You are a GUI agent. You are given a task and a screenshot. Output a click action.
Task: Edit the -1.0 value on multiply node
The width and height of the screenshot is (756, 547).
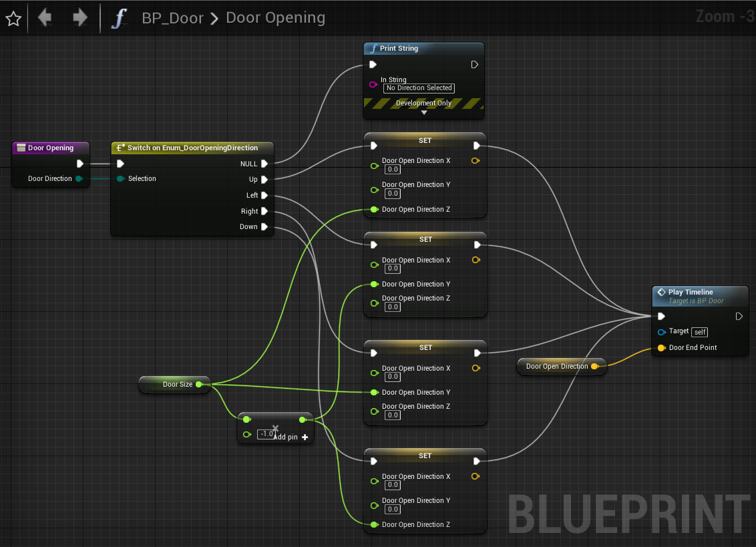(266, 434)
